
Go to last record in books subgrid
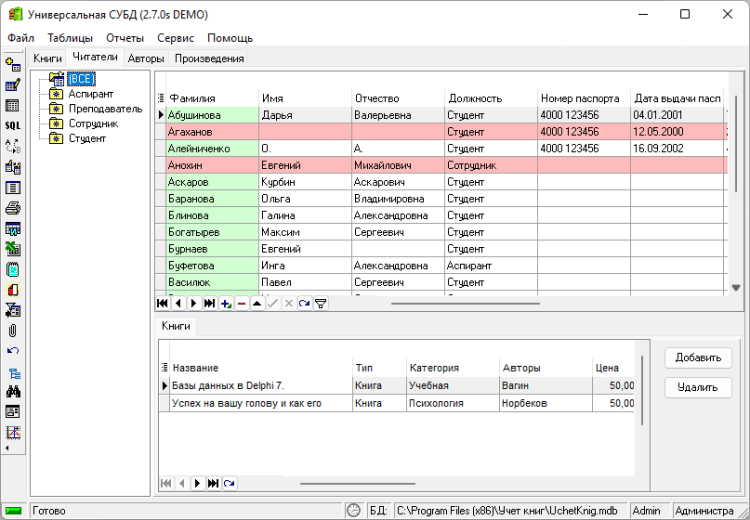213,483
